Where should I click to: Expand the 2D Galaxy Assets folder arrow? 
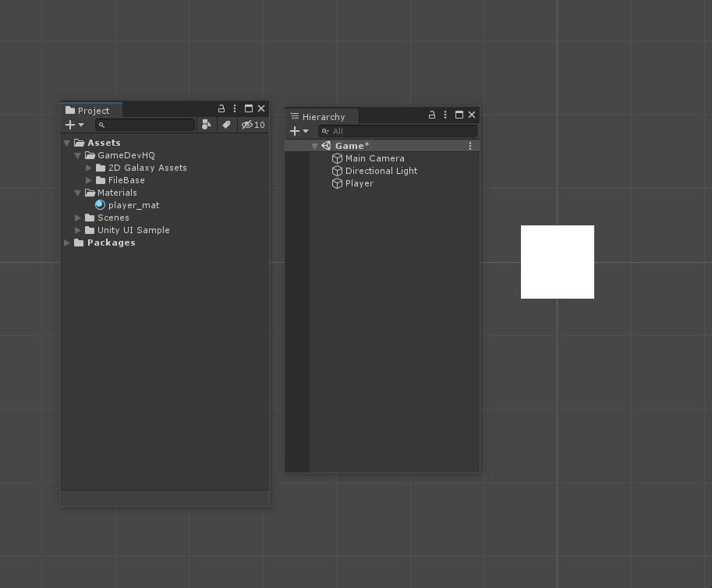pyautogui.click(x=89, y=168)
